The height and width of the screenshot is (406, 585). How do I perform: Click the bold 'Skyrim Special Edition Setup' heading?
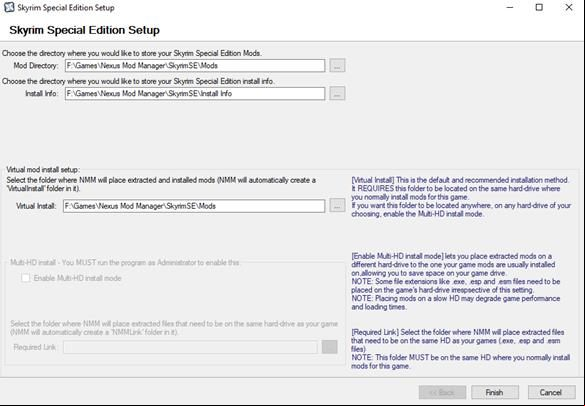84,30
